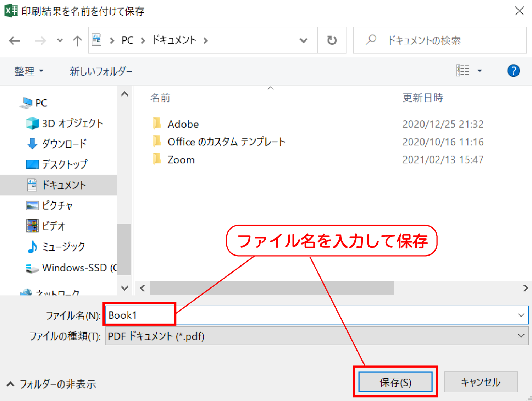Open the 整理 (Organize) menu

(28, 71)
